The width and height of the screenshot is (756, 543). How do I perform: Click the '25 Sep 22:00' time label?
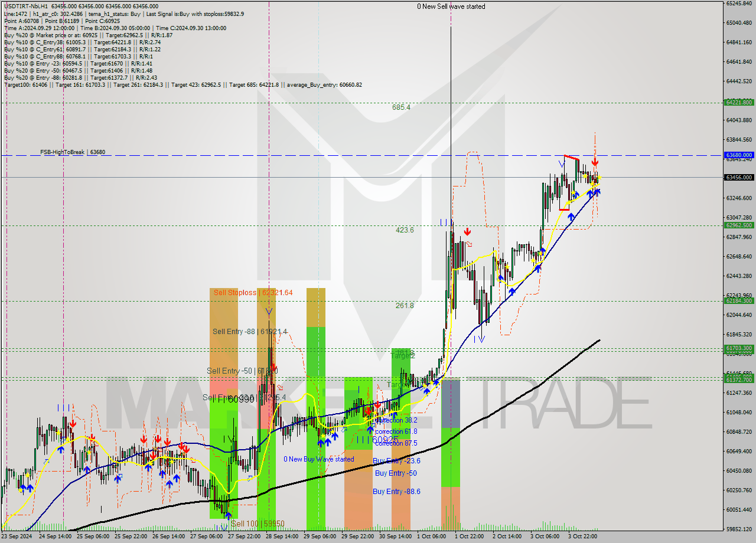tap(131, 537)
